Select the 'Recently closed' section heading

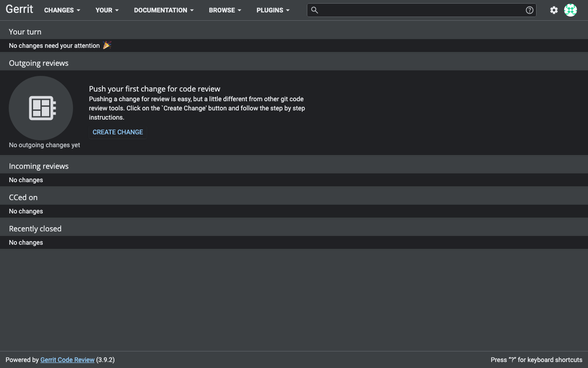pos(35,229)
